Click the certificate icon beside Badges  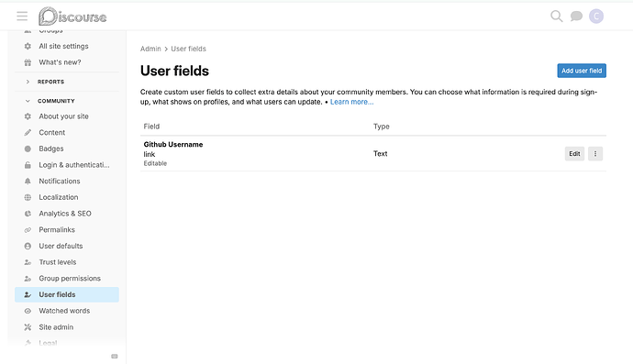(28, 149)
